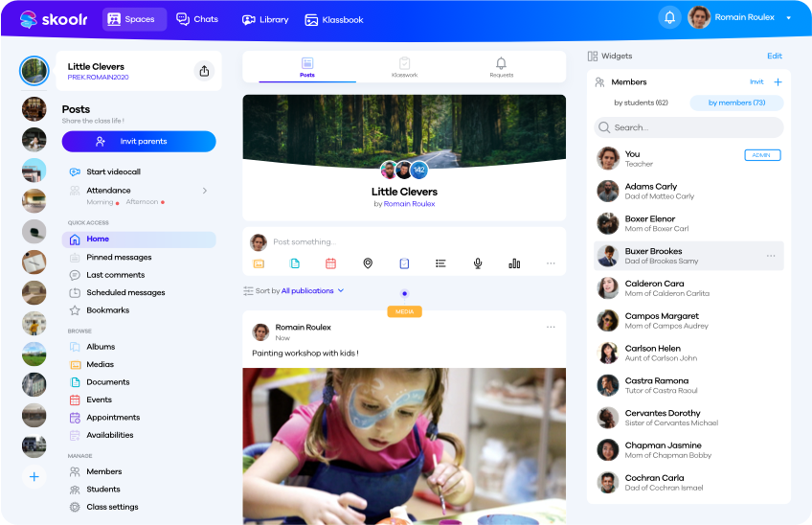Screen dimensions: 812x525
Task: Click the calendar icon in the post composer
Action: pos(331,263)
